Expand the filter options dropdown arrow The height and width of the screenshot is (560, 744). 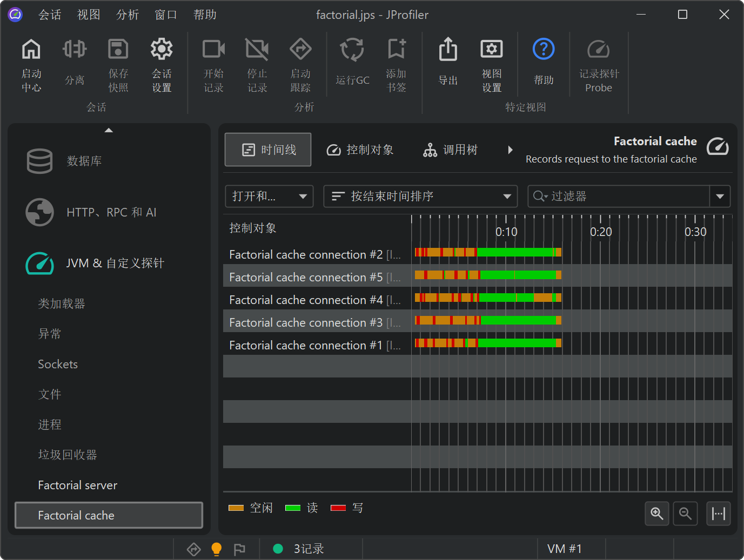pyautogui.click(x=720, y=196)
